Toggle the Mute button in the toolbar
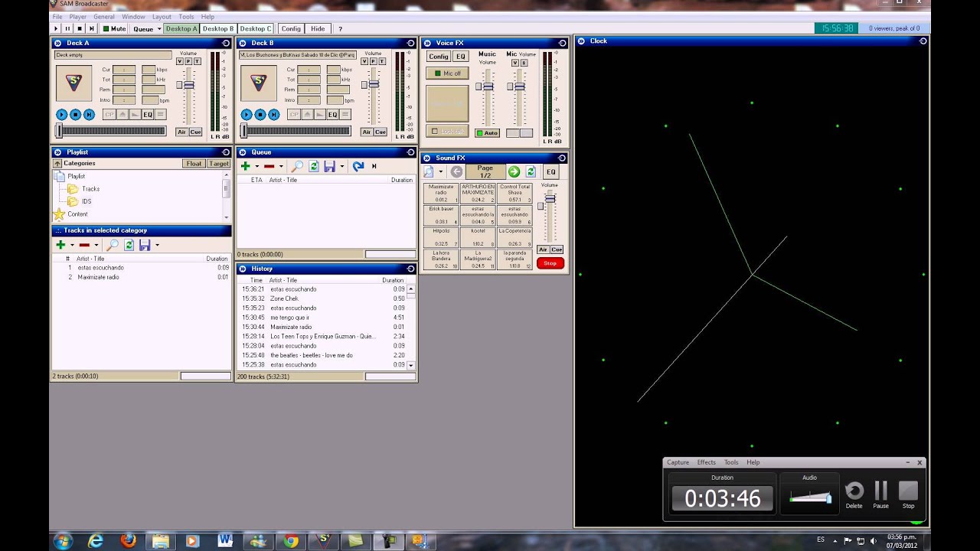Screen dimensions: 980x551 click(114, 29)
